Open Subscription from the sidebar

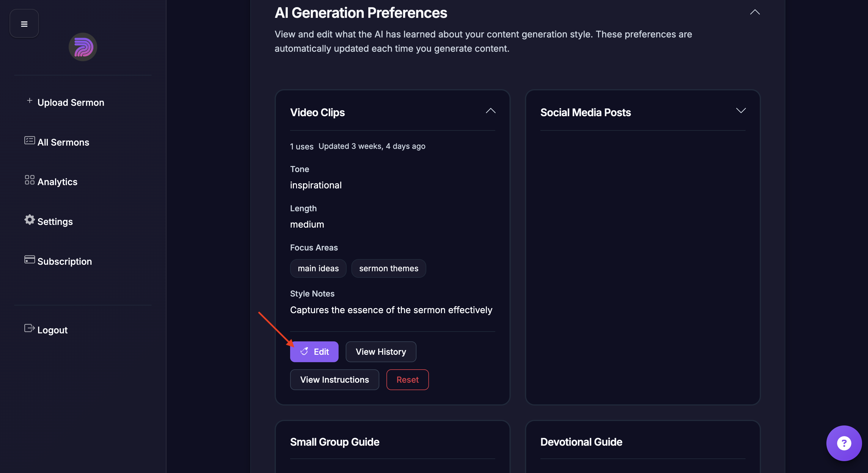(x=65, y=261)
